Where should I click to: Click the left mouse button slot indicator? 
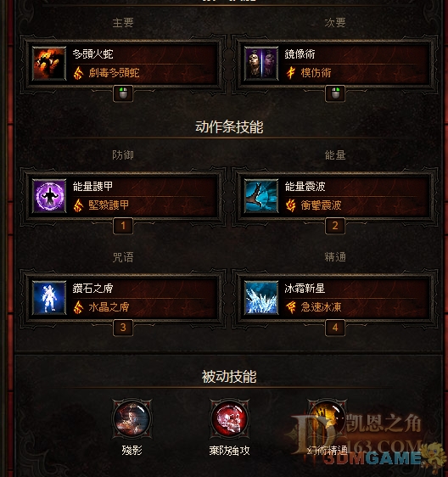click(x=123, y=93)
